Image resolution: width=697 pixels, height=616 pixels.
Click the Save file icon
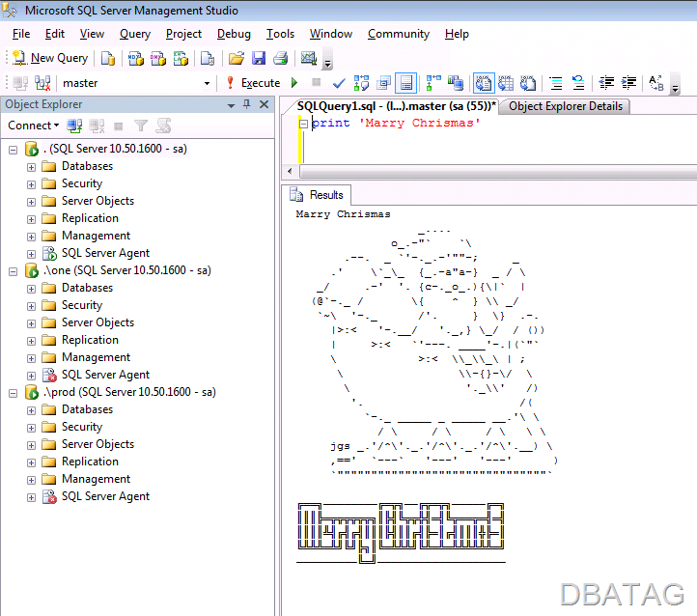tap(259, 58)
